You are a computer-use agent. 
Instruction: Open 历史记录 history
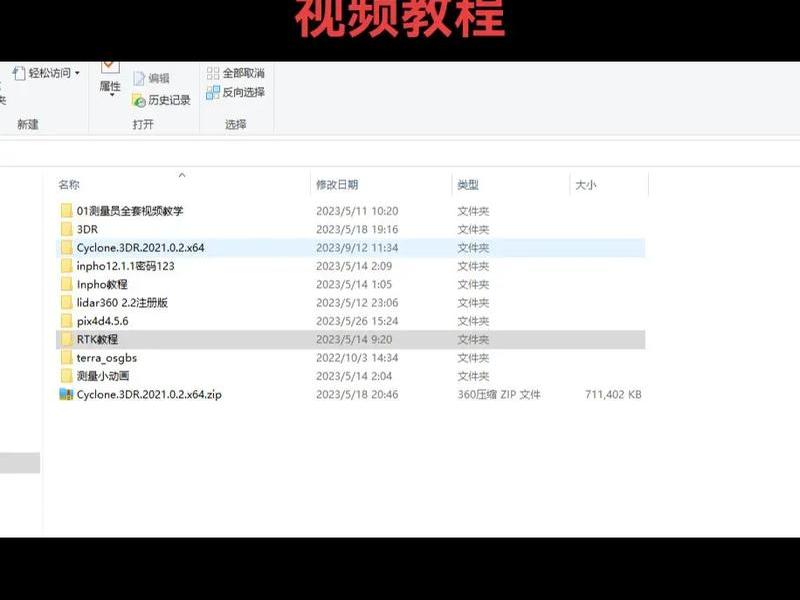pos(161,100)
